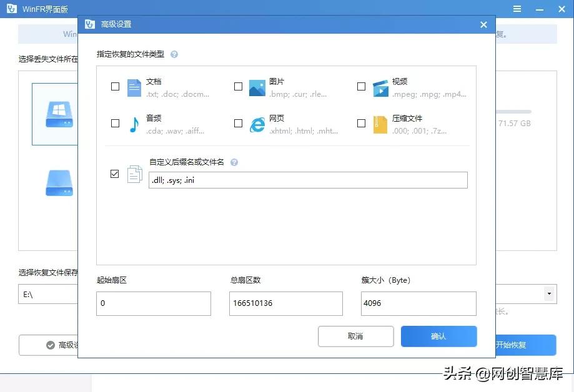Viewport: 574px width, 392px height.
Task: Enable the 压缩文件 checkbox
Action: (x=361, y=123)
